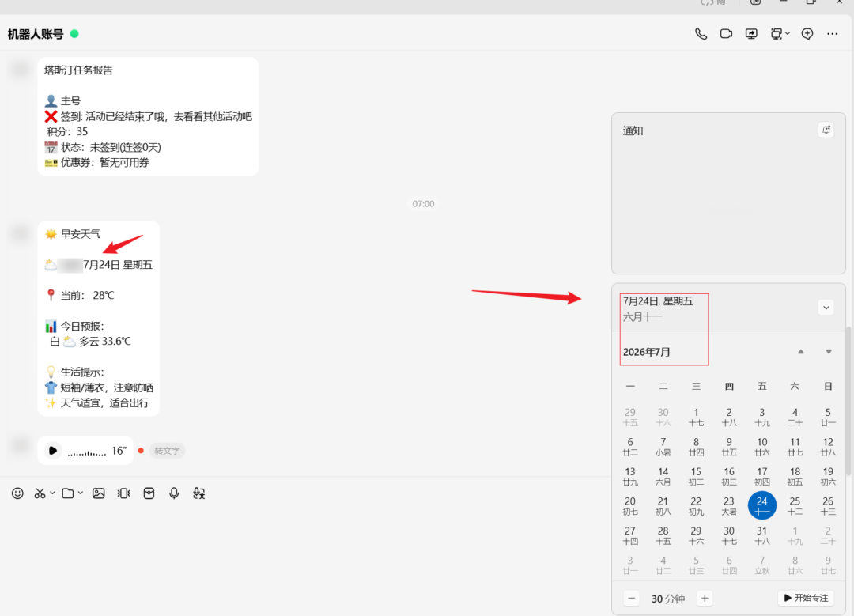Start a voice call with the phone icon
854x616 pixels.
[701, 34]
